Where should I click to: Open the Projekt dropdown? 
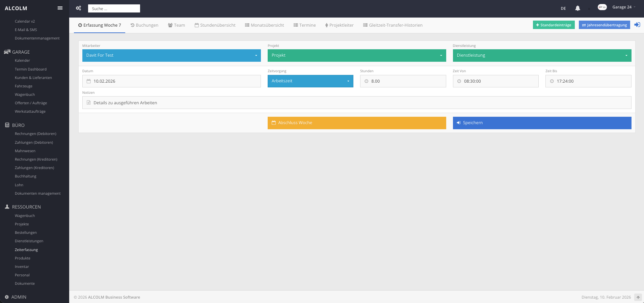tap(356, 55)
